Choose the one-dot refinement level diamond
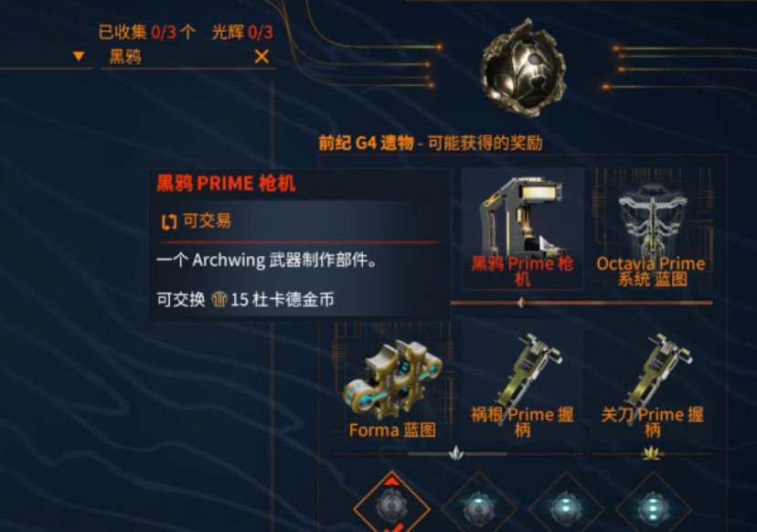Viewport: 757px width, 532px height. pyautogui.click(x=479, y=507)
